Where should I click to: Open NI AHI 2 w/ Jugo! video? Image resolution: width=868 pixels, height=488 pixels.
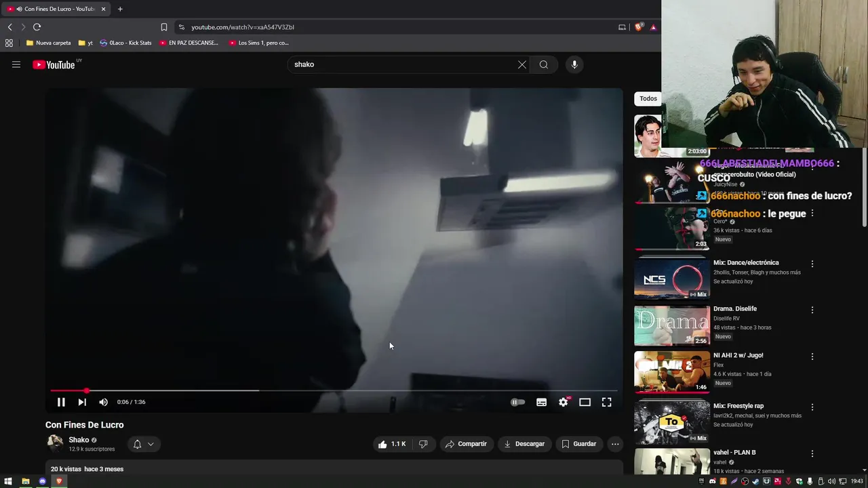click(x=672, y=372)
